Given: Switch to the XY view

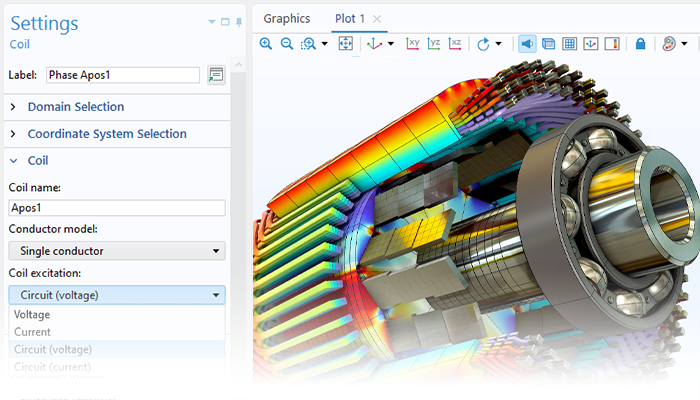Looking at the screenshot, I should tap(412, 44).
